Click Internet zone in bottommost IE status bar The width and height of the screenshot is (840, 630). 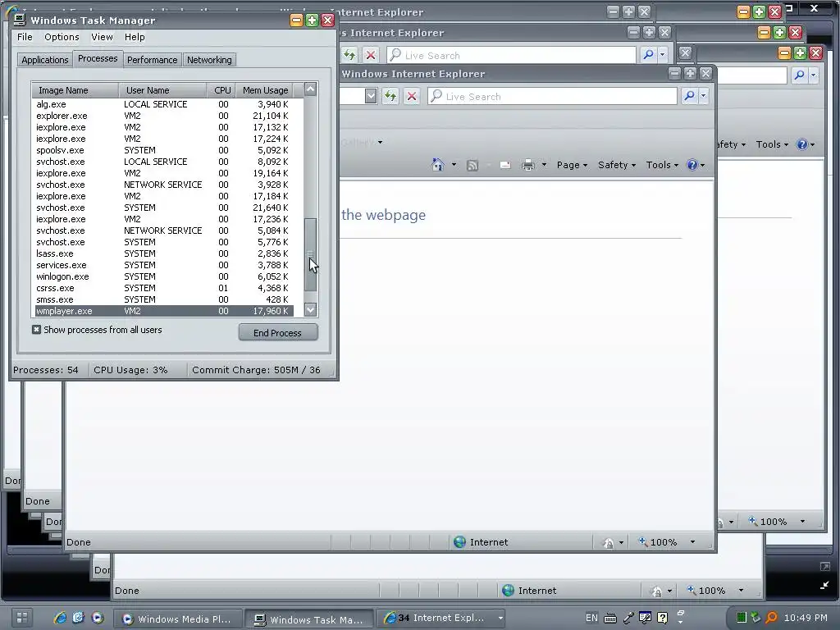tap(529, 591)
